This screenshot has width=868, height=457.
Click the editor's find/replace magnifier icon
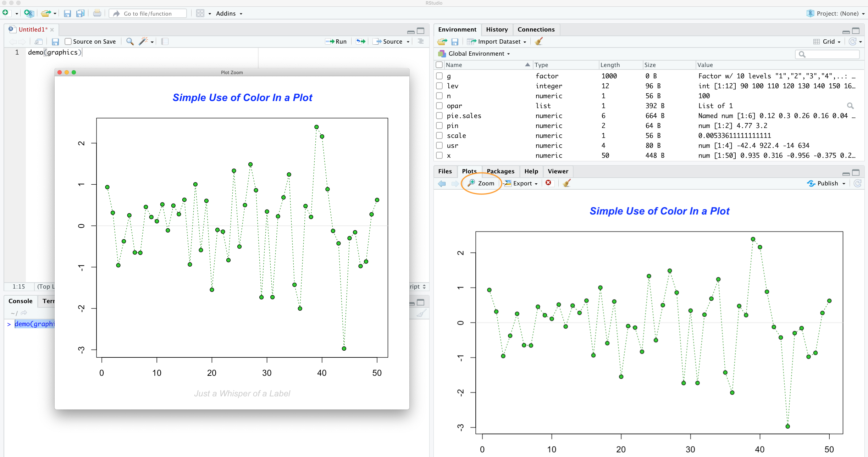130,41
